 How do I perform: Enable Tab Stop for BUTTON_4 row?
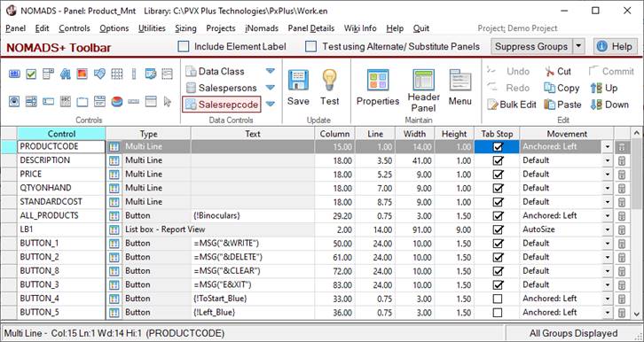[498, 299]
